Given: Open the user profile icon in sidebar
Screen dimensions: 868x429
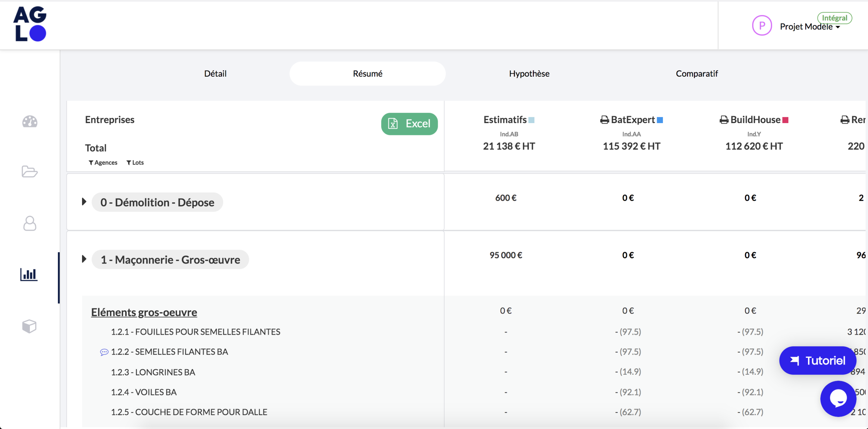Looking at the screenshot, I should (x=30, y=223).
